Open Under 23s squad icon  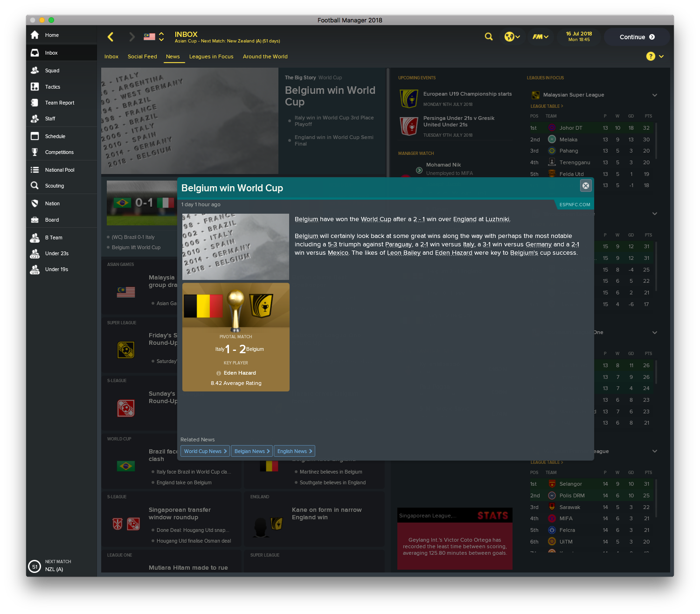coord(35,253)
